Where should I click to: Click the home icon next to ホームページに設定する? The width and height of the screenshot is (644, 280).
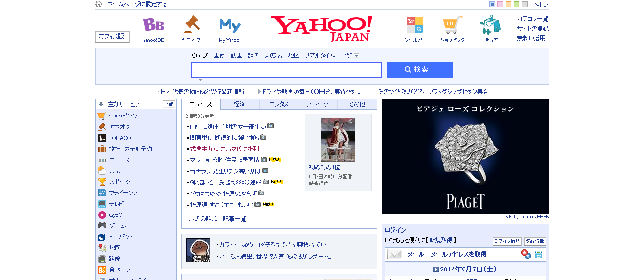click(99, 4)
